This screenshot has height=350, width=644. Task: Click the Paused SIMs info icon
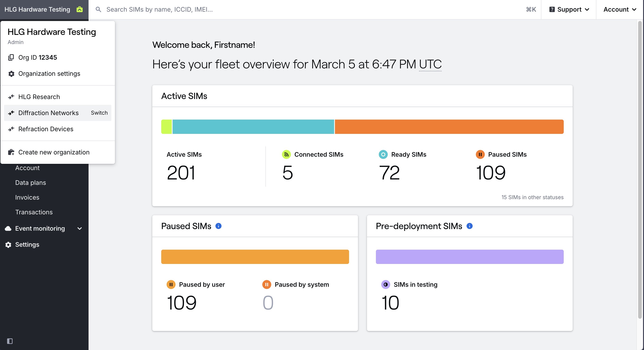click(x=218, y=226)
